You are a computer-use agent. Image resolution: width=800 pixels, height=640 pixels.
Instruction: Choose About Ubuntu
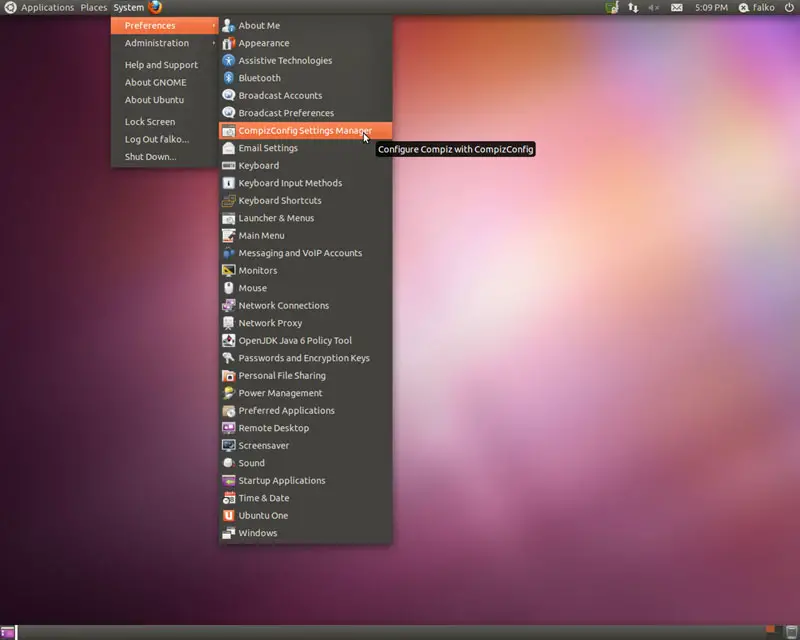165,100
